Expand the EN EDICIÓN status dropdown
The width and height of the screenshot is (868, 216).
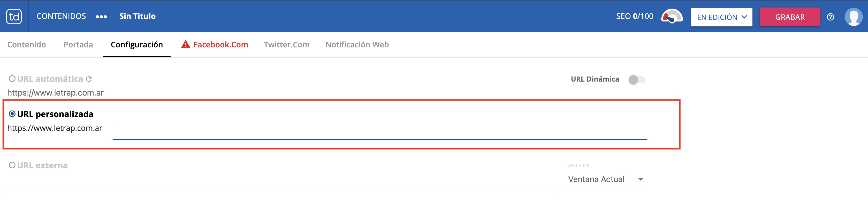721,17
